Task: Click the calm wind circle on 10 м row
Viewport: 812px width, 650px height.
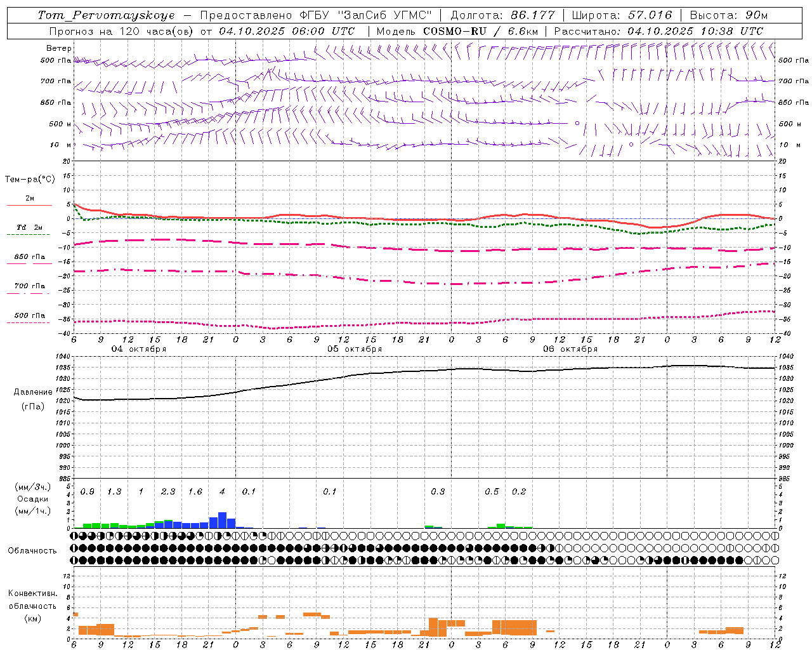Action: click(631, 145)
